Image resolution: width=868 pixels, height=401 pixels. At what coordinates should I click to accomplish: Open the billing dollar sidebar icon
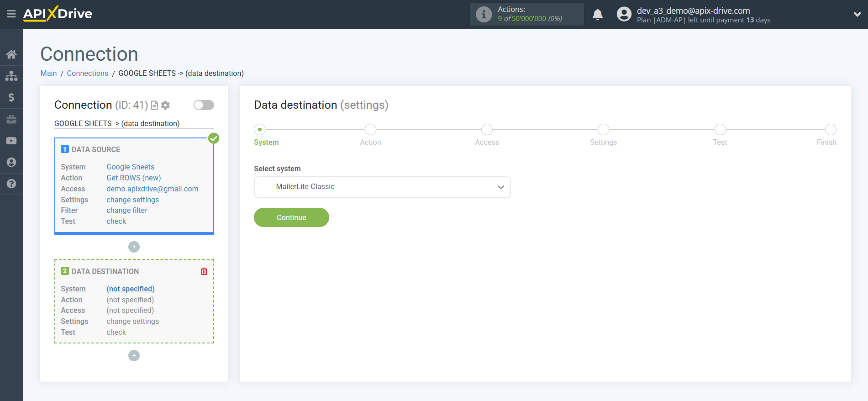pyautogui.click(x=11, y=97)
